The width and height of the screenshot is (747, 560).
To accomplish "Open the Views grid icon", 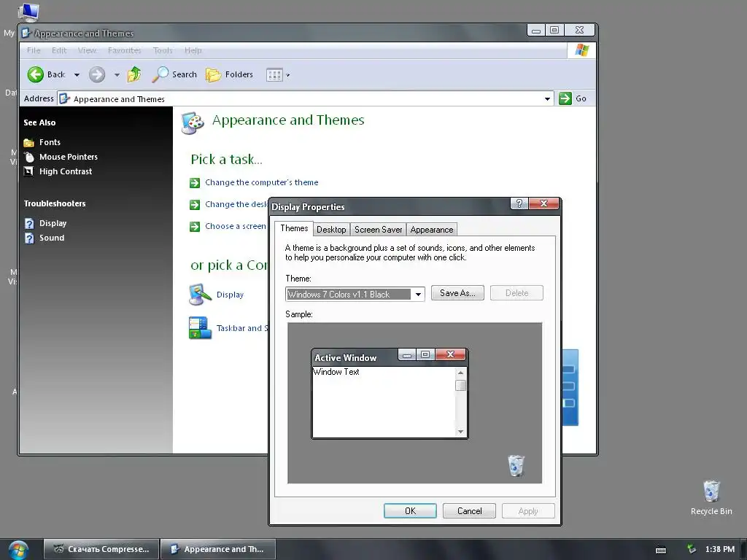I will tap(274, 75).
